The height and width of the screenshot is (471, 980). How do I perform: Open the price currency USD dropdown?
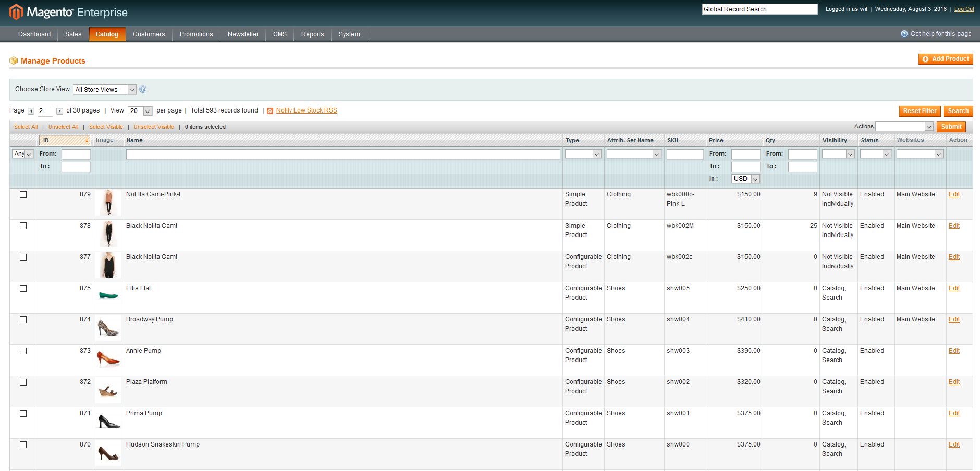pyautogui.click(x=746, y=179)
